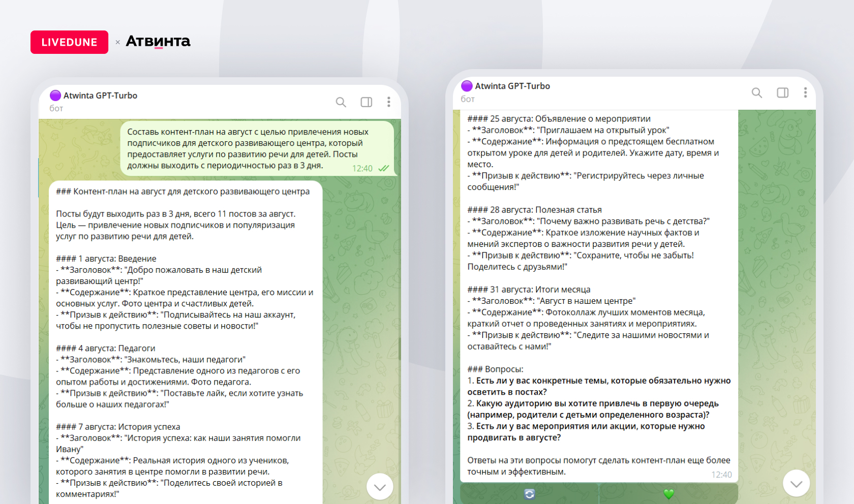The height and width of the screenshot is (504, 854).
Task: Open the three-dot menu in the left chat
Action: pos(388,102)
